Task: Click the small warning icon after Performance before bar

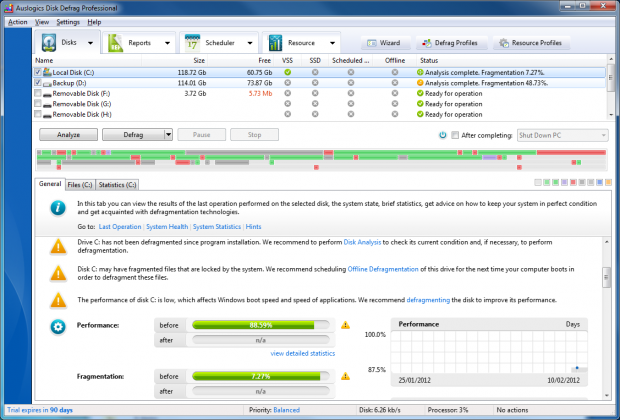Action: click(345, 325)
